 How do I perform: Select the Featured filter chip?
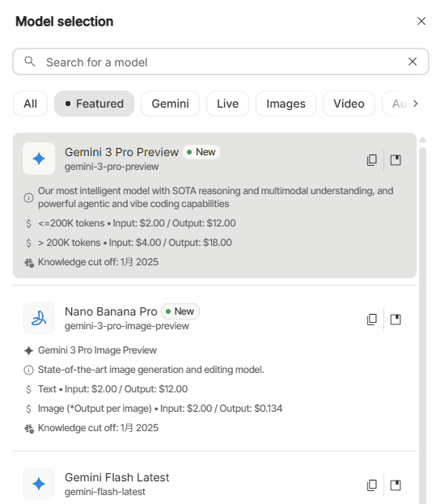pyautogui.click(x=94, y=104)
